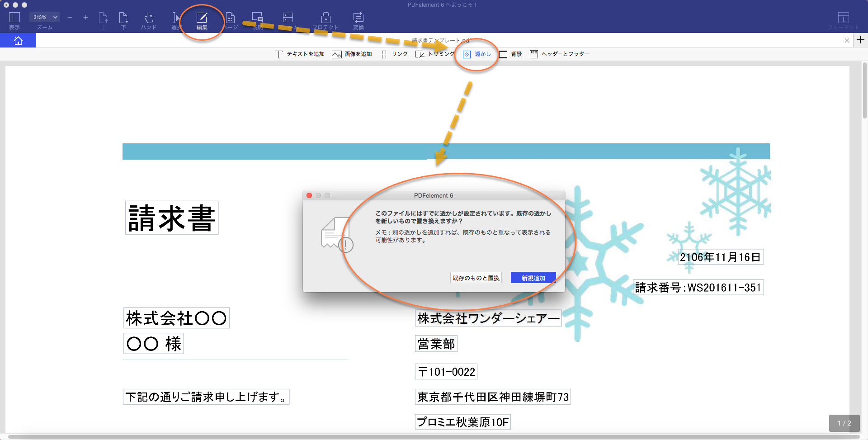Go to the home tab
Screen dimensions: 868x440
click(x=18, y=40)
